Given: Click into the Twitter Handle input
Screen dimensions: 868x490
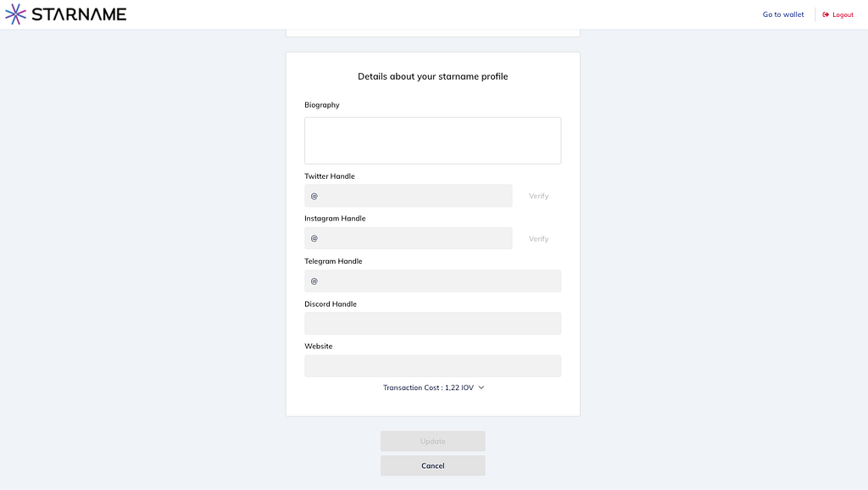Looking at the screenshot, I should tap(409, 196).
